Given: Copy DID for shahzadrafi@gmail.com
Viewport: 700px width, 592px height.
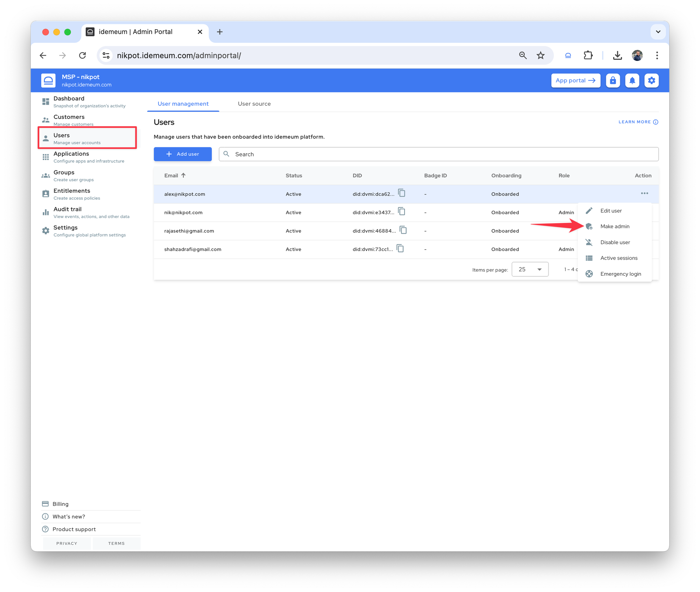Looking at the screenshot, I should coord(400,249).
